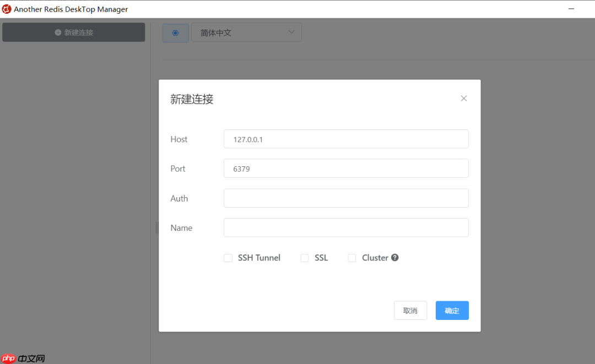Click the language dropdown chevron arrow

(x=291, y=32)
